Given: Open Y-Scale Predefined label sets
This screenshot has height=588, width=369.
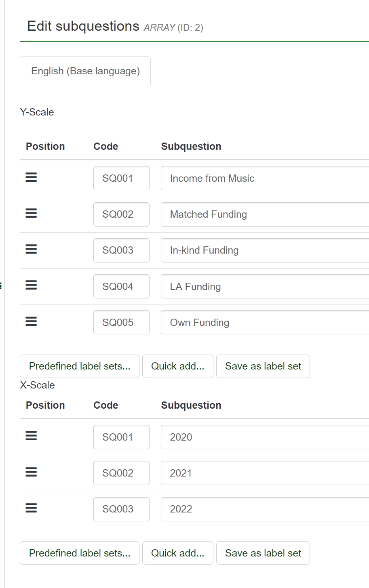Looking at the screenshot, I should click(80, 366).
